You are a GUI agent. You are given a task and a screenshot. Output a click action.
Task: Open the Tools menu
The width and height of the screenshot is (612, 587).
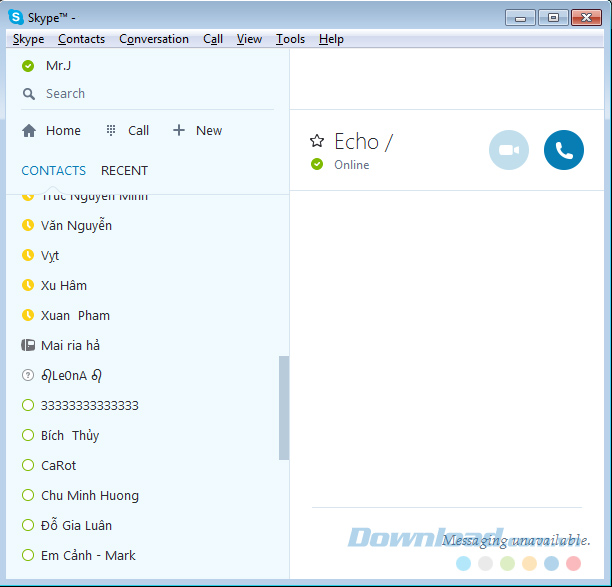tap(290, 39)
